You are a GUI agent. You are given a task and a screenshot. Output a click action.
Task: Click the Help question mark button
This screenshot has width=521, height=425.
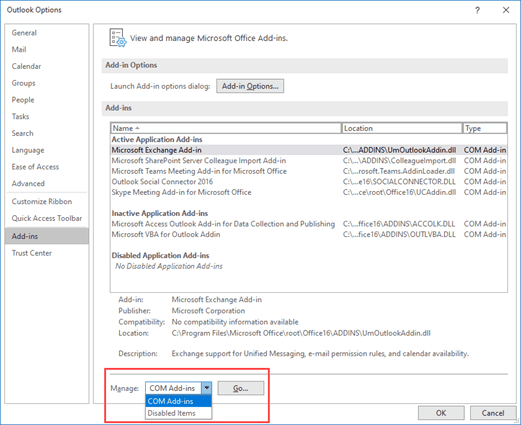click(x=477, y=10)
